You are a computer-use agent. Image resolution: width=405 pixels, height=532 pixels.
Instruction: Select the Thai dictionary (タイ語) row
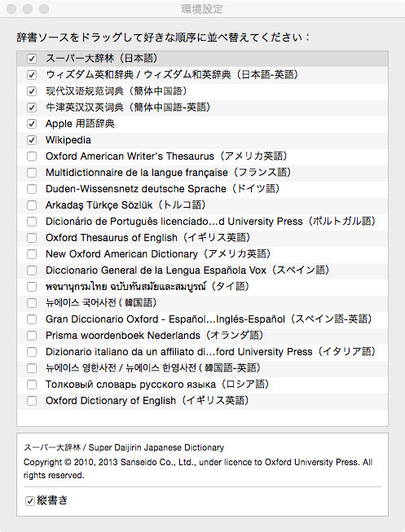coord(202,287)
